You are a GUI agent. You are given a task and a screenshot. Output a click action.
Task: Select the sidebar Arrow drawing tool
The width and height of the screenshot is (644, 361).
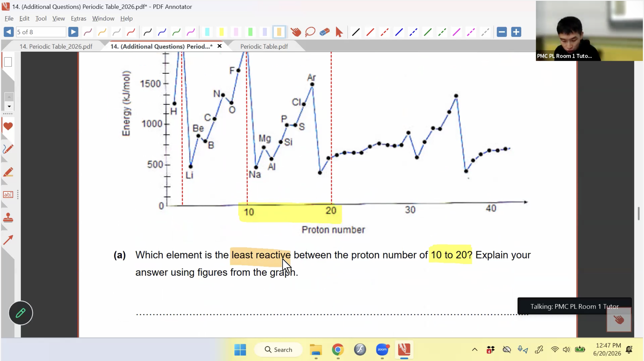click(8, 240)
